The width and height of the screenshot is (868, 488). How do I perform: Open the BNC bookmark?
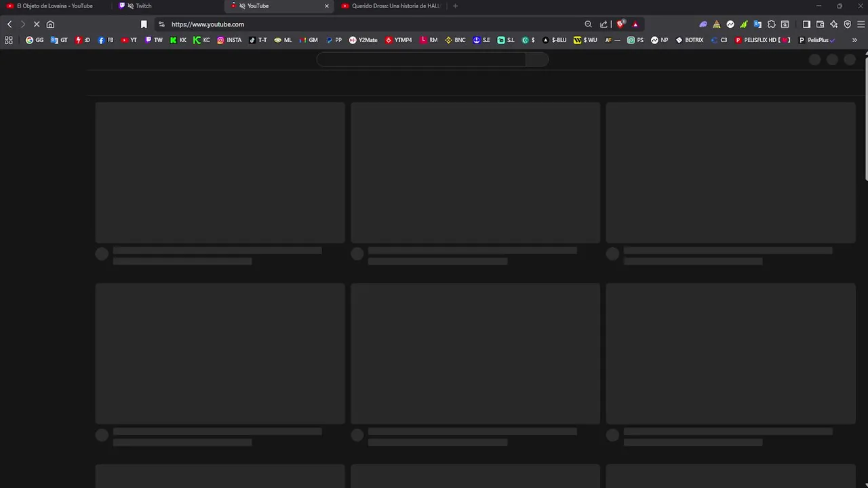click(455, 40)
